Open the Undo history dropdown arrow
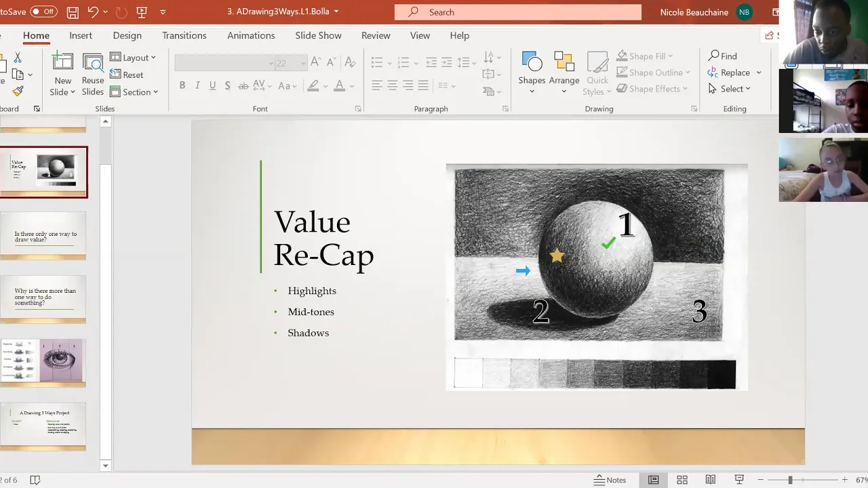This screenshot has height=488, width=868. click(x=105, y=12)
